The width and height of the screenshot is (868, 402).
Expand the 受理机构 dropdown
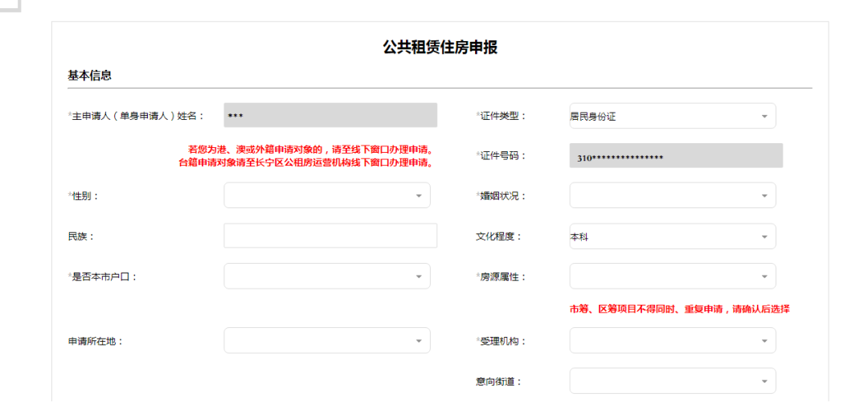672,341
